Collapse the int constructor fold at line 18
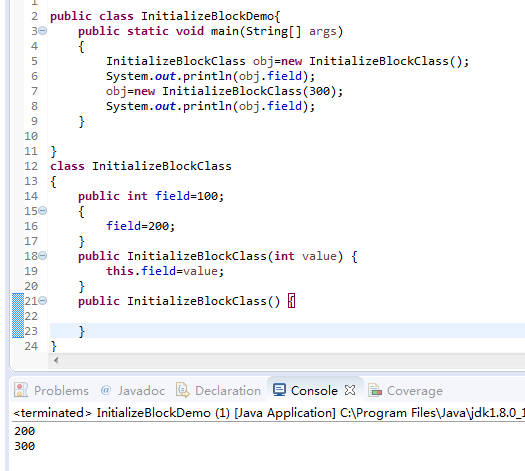Image resolution: width=525 pixels, height=471 pixels. [x=43, y=256]
